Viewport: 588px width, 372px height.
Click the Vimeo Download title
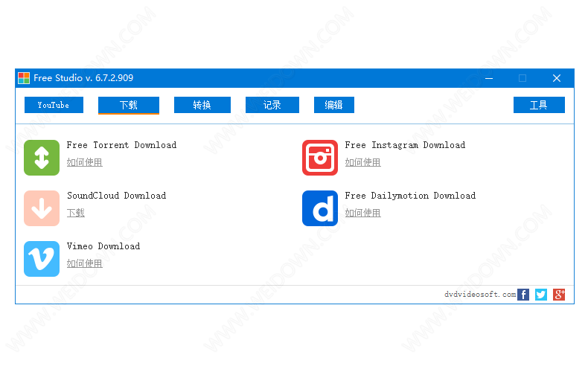[103, 246]
